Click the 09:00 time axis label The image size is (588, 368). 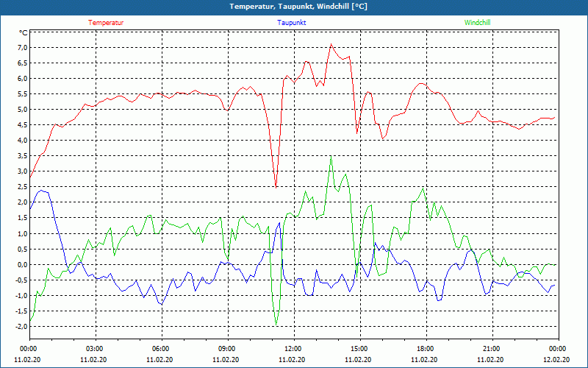(x=226, y=348)
